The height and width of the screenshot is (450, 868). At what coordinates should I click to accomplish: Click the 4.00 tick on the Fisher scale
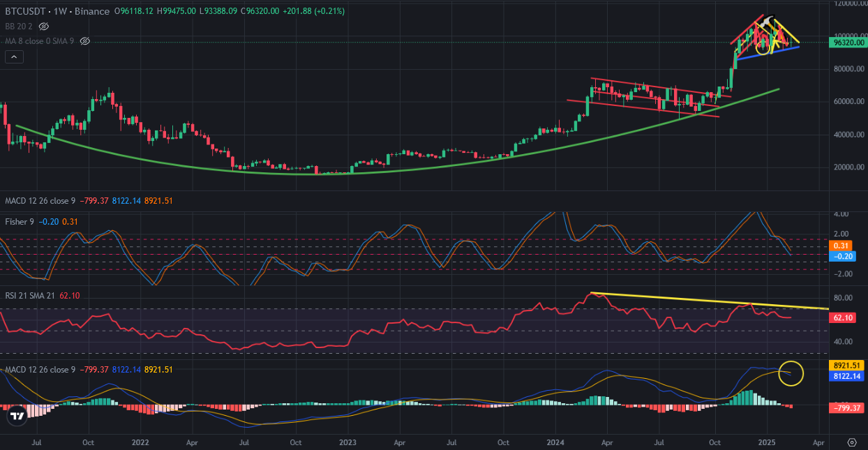pyautogui.click(x=840, y=214)
